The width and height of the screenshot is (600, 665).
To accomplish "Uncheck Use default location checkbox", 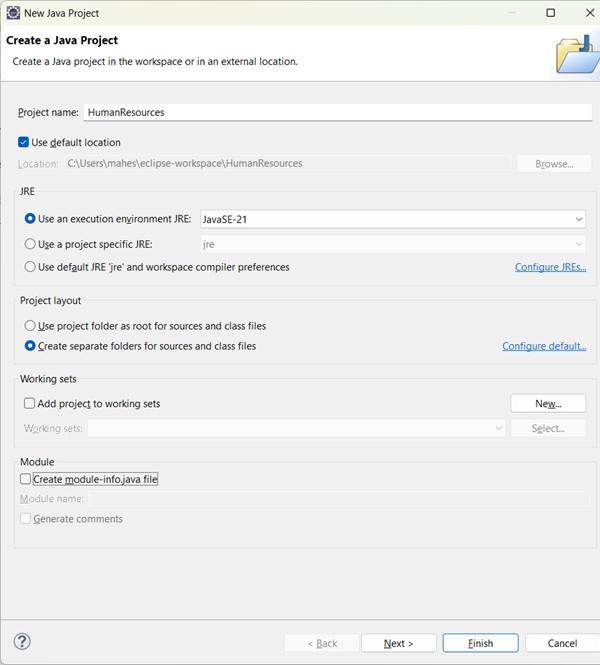I will tap(24, 143).
